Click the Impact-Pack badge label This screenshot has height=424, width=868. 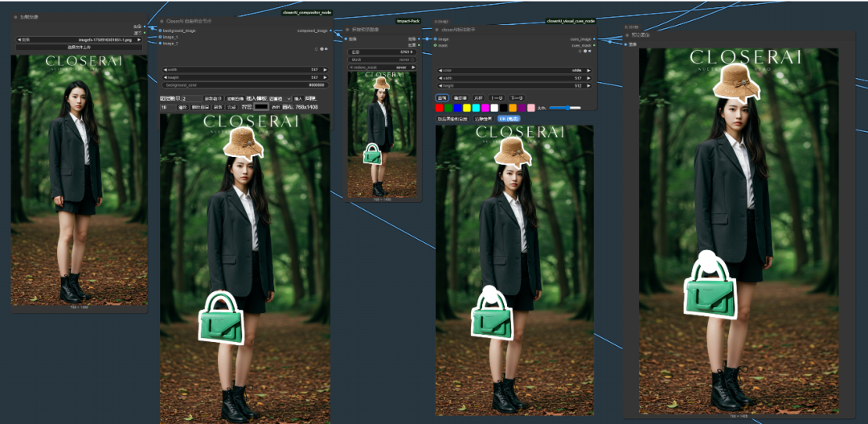point(407,20)
